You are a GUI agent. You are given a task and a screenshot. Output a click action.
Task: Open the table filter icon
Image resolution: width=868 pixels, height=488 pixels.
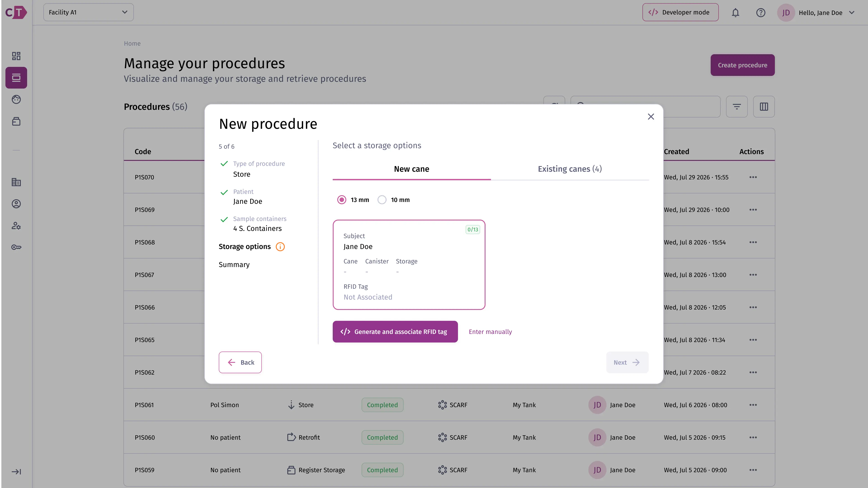tap(737, 107)
